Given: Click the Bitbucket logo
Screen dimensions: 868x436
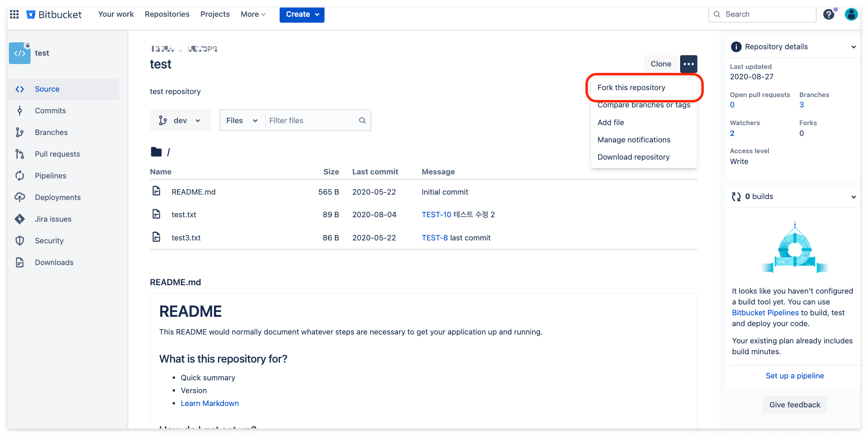Looking at the screenshot, I should [x=54, y=14].
